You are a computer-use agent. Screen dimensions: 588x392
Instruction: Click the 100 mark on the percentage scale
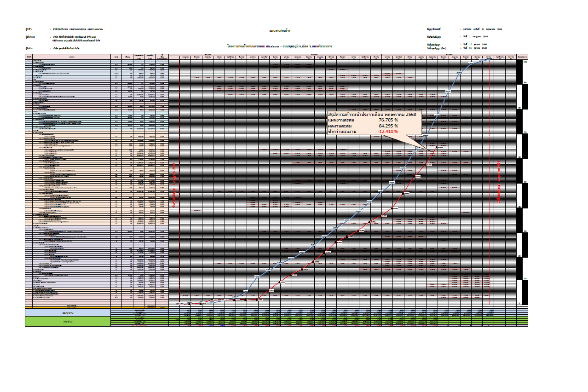click(525, 62)
